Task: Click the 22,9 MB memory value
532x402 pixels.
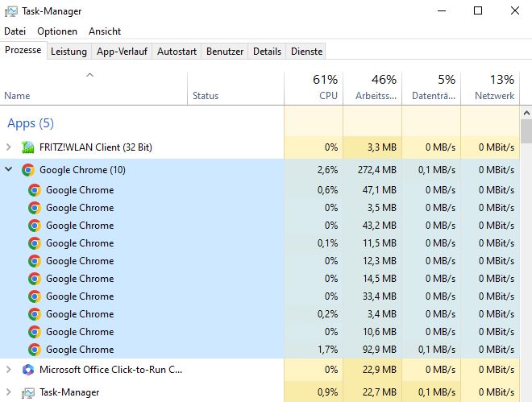Action: pos(380,370)
